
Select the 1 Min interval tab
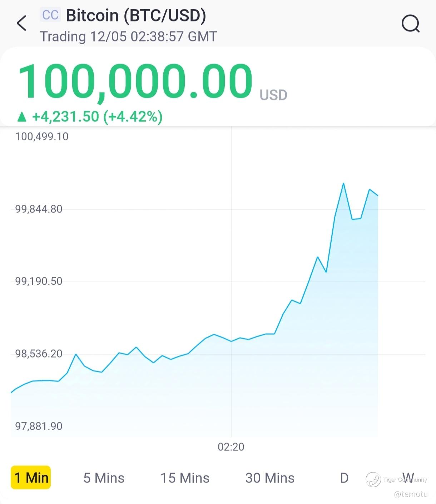31,478
